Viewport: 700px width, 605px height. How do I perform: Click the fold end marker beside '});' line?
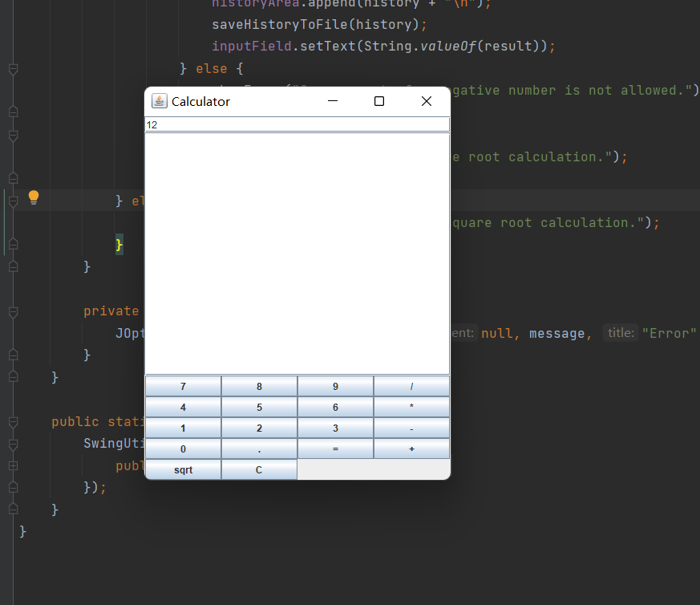click(x=14, y=487)
